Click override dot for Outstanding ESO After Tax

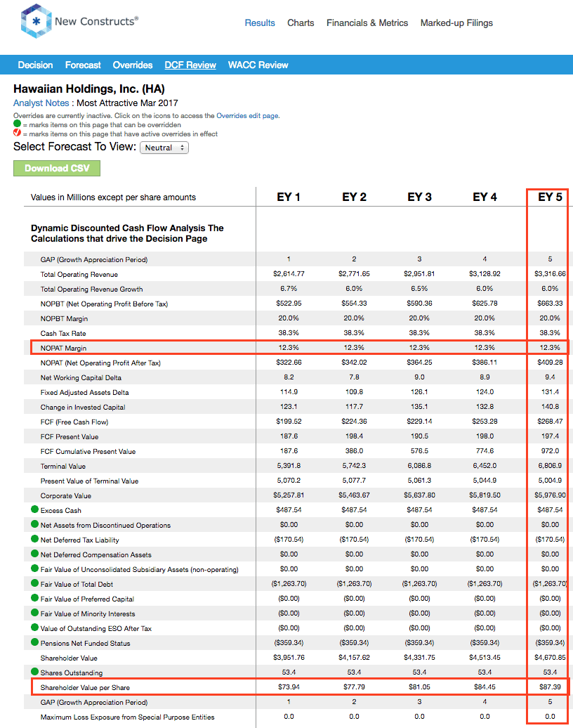tap(34, 628)
